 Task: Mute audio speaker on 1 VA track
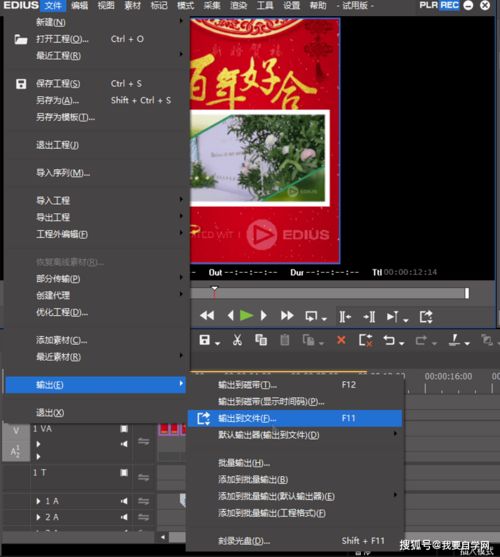point(124,444)
